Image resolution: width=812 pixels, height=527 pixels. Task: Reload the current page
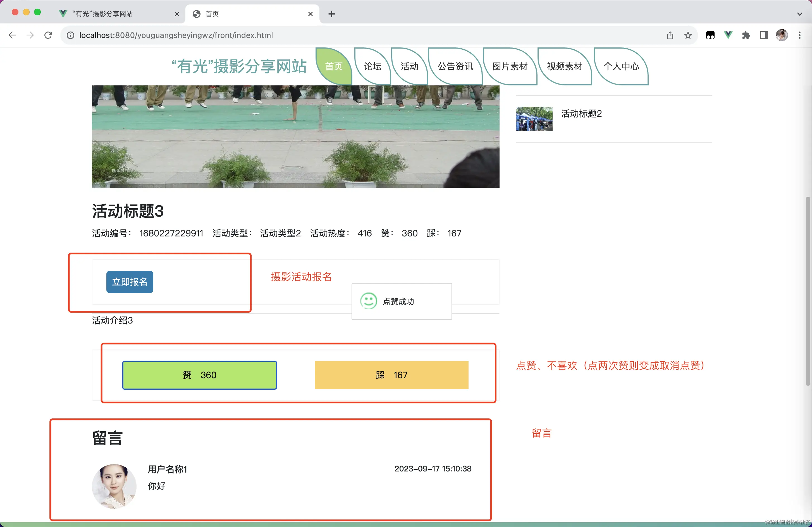click(48, 35)
